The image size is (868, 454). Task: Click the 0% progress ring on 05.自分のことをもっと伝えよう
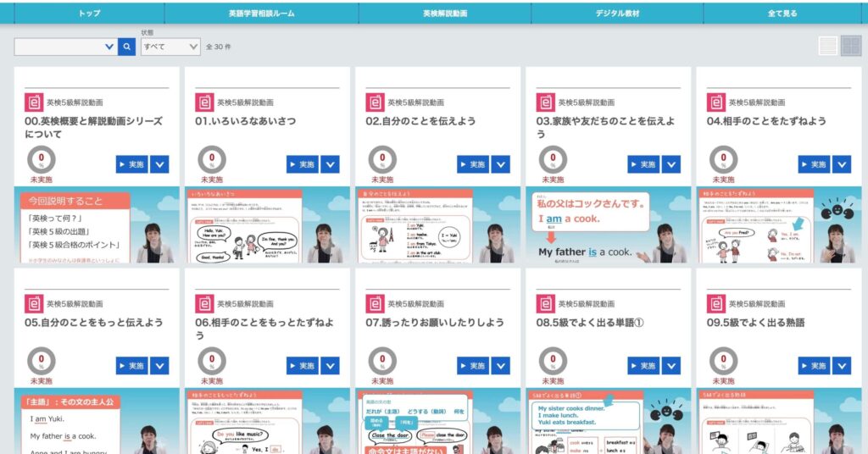(x=42, y=361)
